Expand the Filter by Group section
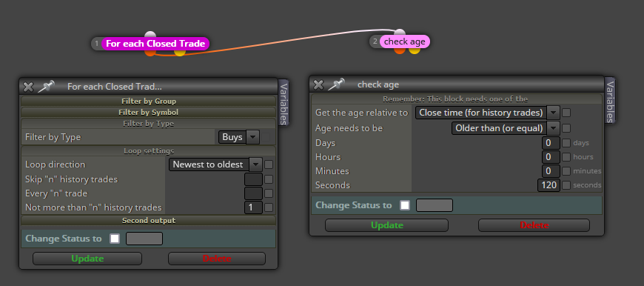 pos(148,101)
